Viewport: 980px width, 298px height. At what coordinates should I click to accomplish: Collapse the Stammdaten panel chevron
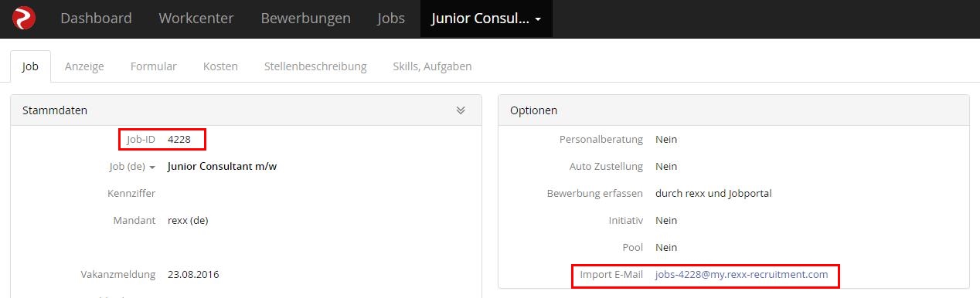pyautogui.click(x=461, y=110)
